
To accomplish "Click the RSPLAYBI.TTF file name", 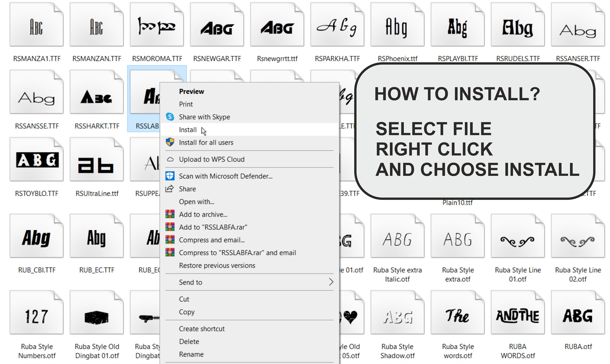I will 458,59.
